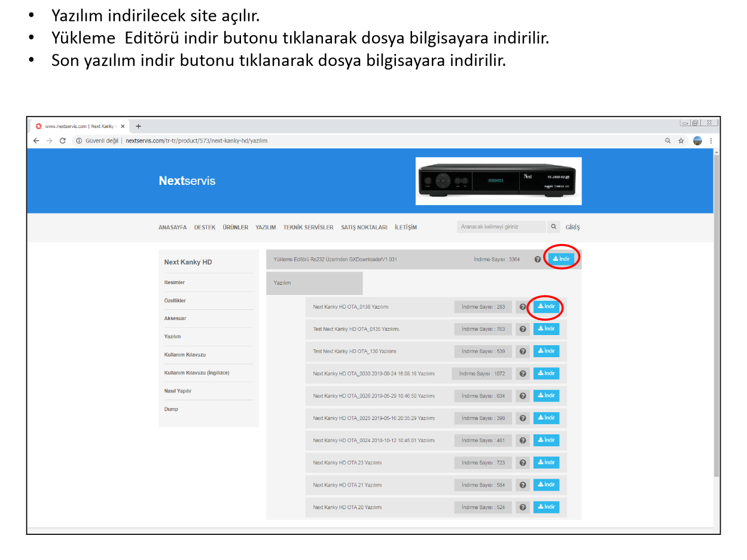Click the GİRİŞ login link
This screenshot has height=560, width=747.
(572, 227)
